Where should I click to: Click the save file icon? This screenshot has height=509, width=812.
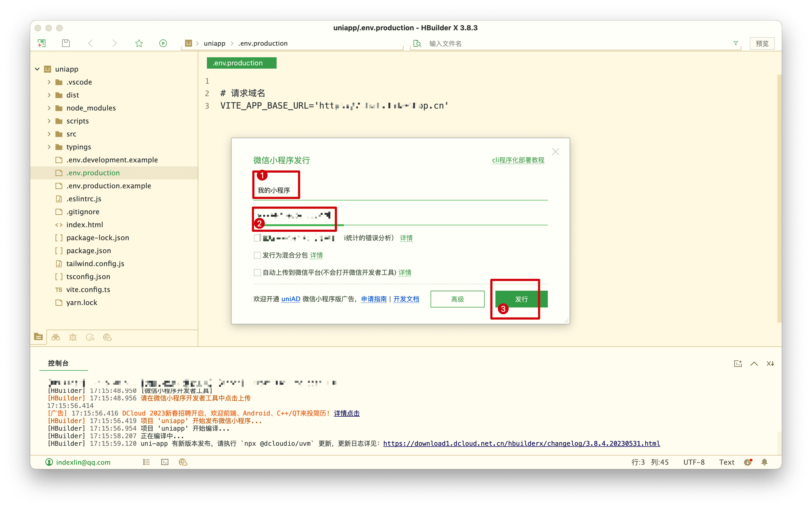point(66,43)
